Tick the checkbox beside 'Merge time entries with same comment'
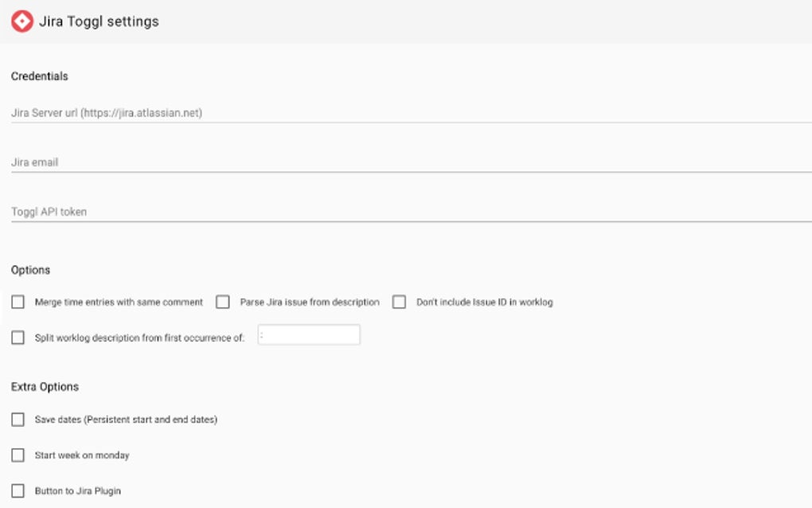This screenshot has height=508, width=812. [x=18, y=303]
